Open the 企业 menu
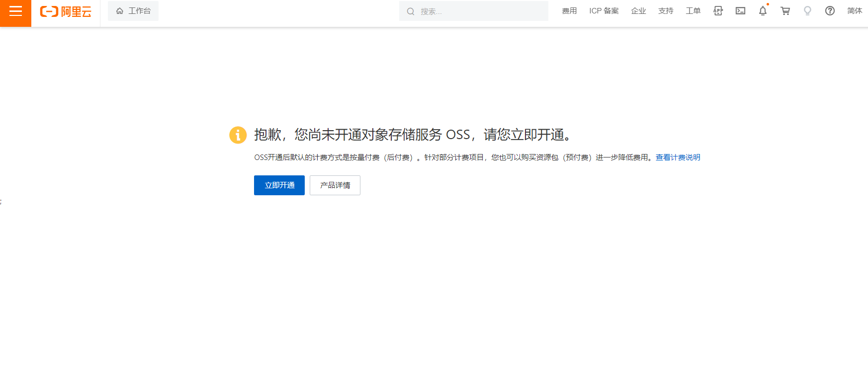The width and height of the screenshot is (868, 390). click(x=638, y=11)
